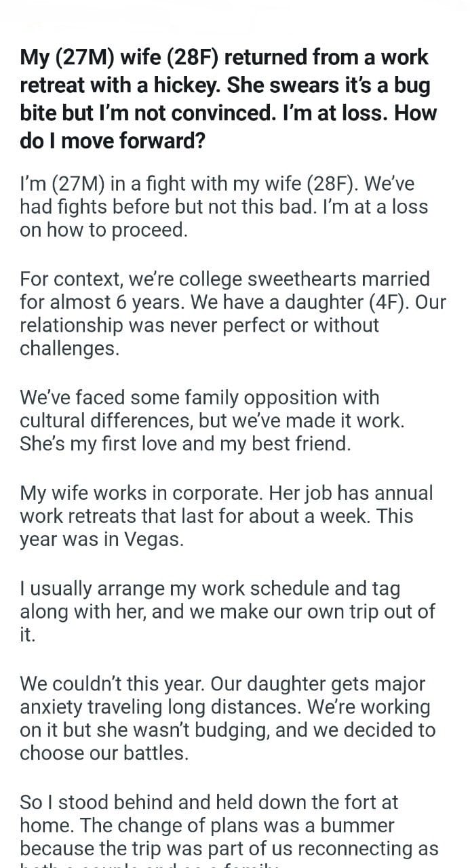The image size is (470, 868).
Task: Click the word "hickey" in the title
Action: pyautogui.click(x=187, y=84)
